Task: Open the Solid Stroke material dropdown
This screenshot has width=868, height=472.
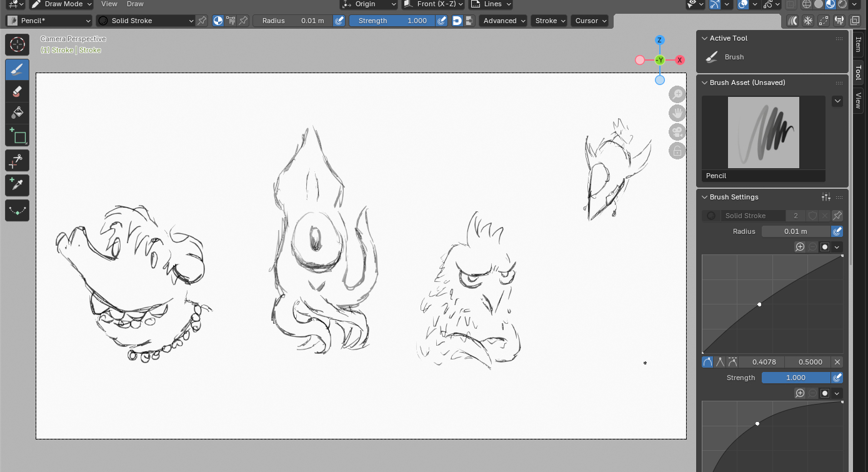Action: (x=146, y=21)
